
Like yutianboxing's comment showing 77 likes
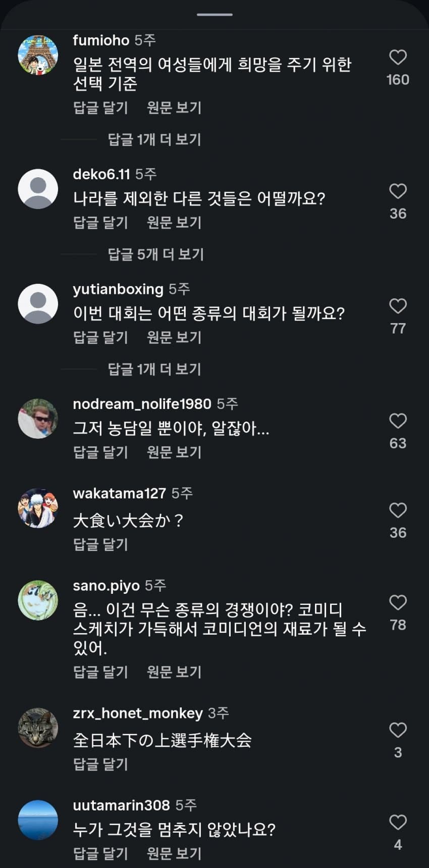[x=398, y=306]
